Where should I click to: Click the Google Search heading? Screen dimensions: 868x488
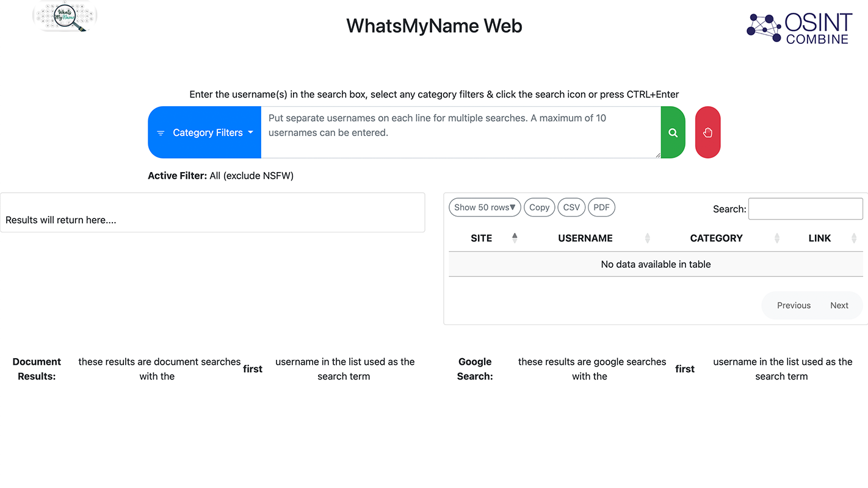475,369
